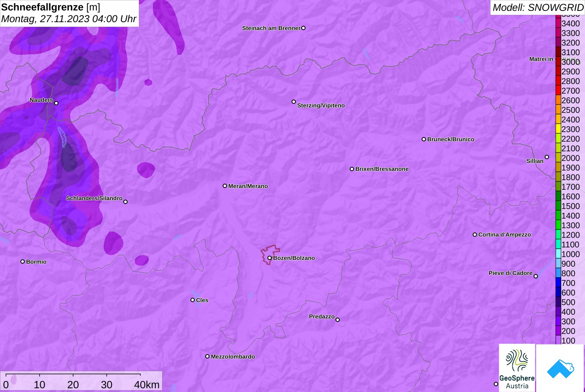Click the Pieve di Cadore marker dot
Image resolution: width=585 pixels, height=392 pixels.
pos(536,276)
